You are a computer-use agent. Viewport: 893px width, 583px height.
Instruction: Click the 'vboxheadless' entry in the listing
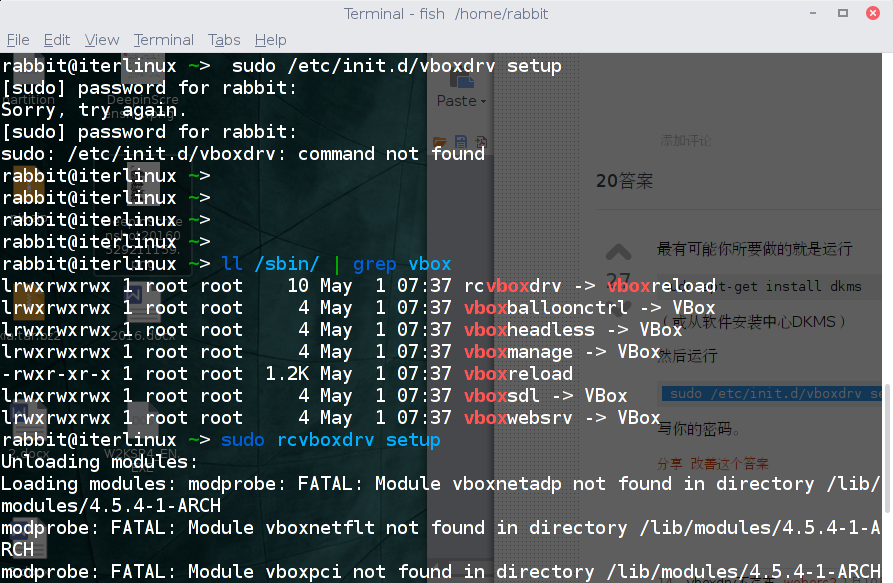pyautogui.click(x=529, y=330)
